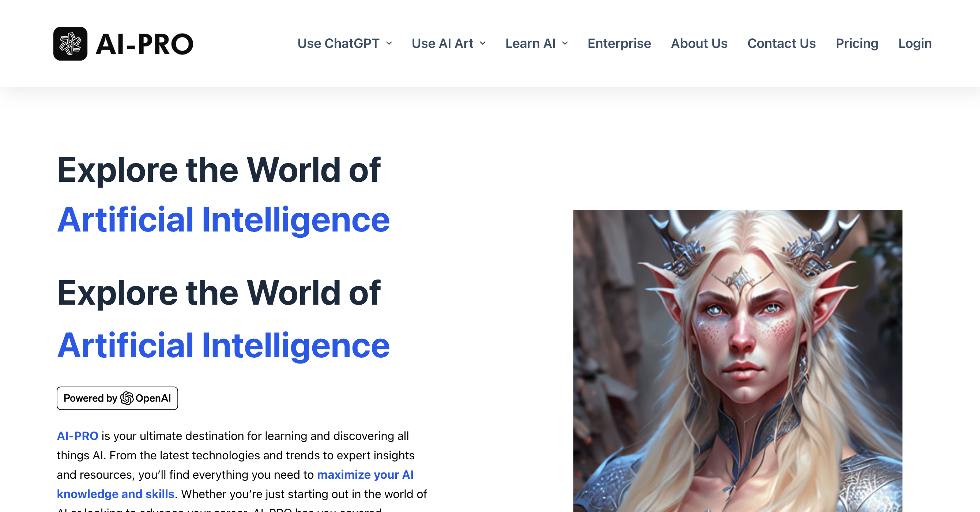Open the Use AI Art menu
The width and height of the screenshot is (980, 512).
(x=449, y=44)
